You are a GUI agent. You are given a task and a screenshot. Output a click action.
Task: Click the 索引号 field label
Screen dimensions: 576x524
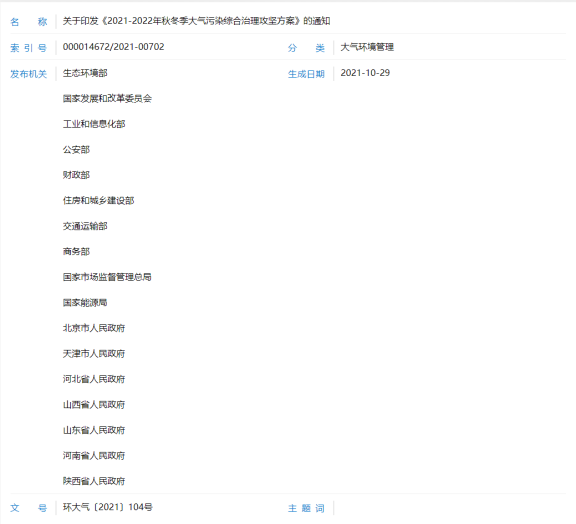click(x=29, y=48)
